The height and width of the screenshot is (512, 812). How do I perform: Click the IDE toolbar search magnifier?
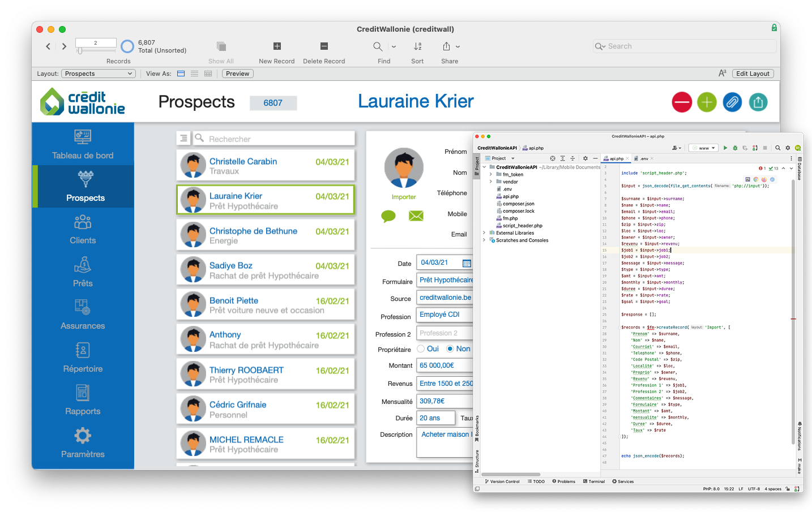(778, 148)
